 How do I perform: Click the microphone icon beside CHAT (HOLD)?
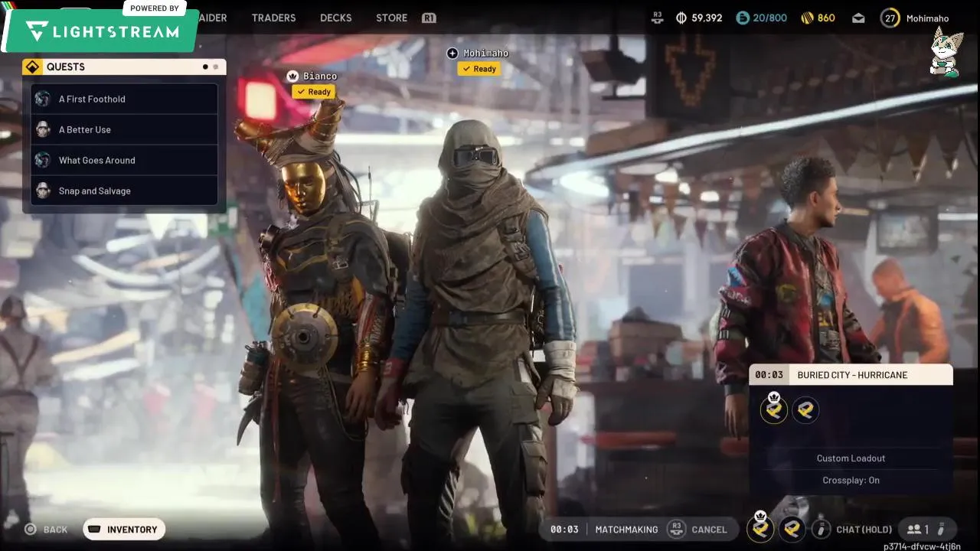pos(822,529)
